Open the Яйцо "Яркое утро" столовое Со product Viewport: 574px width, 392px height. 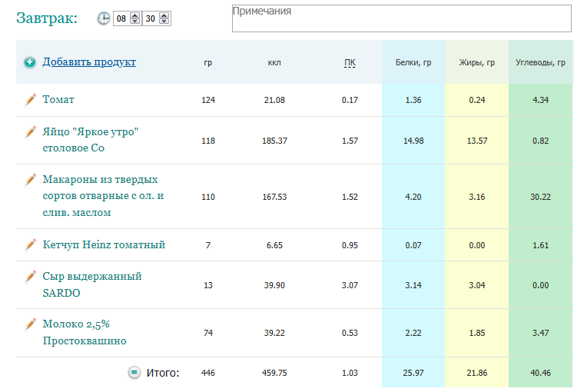pyautogui.click(x=91, y=140)
